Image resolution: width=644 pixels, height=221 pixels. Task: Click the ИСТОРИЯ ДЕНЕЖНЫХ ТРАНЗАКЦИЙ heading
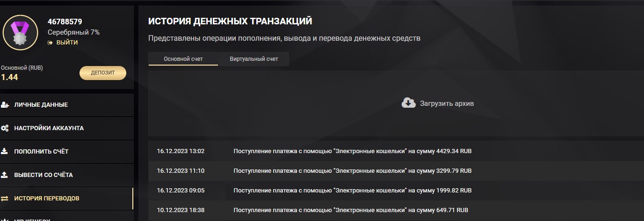(230, 21)
